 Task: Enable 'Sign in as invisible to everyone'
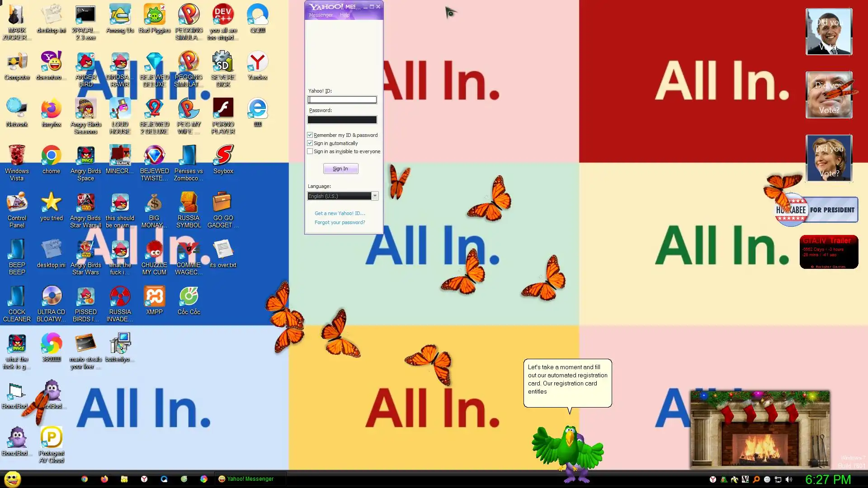[310, 151]
